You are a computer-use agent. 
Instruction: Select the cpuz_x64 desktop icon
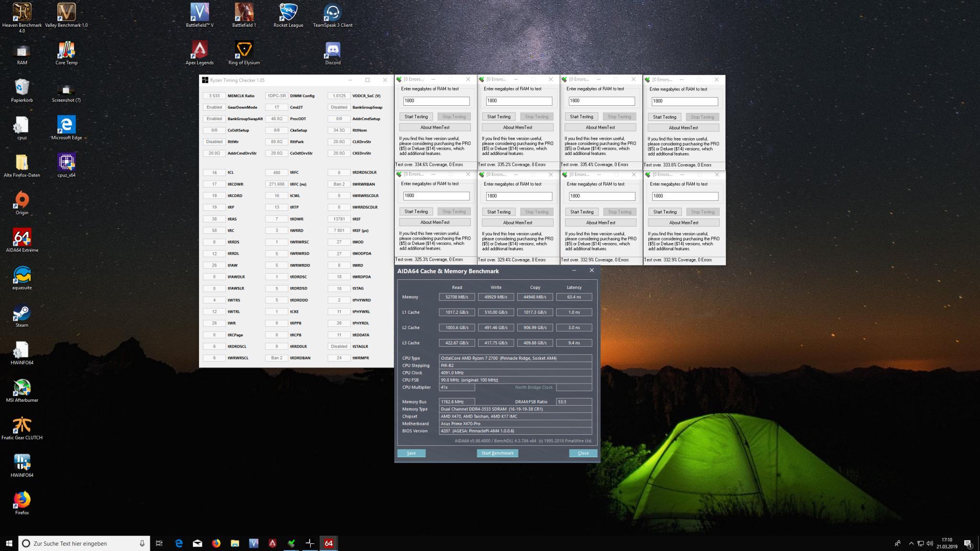(x=67, y=165)
